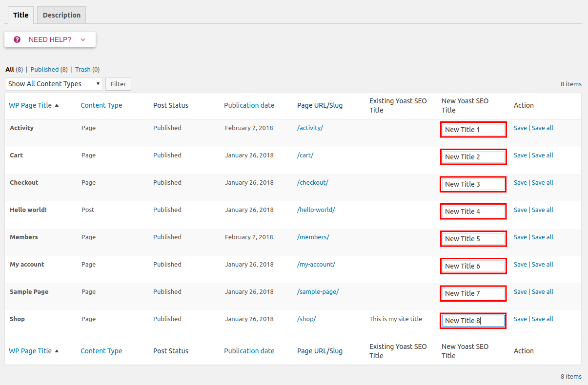
Task: Click the question mark help icon
Action: 17,39
